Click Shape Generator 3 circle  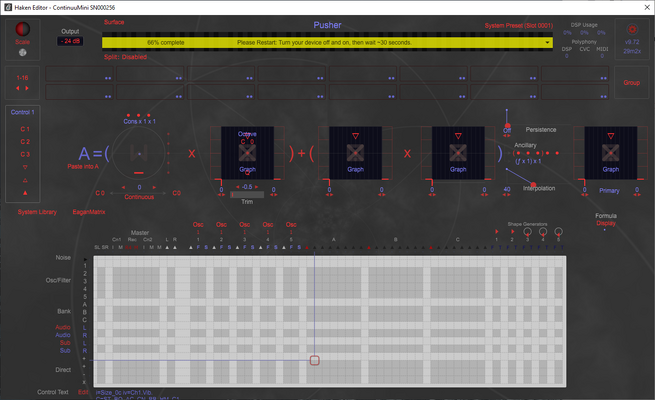point(528,231)
